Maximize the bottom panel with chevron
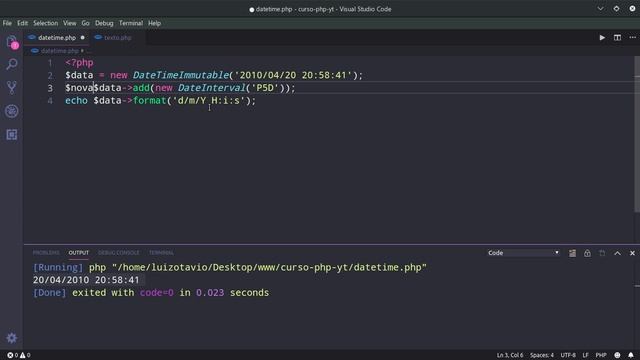The image size is (640, 360). point(617,253)
